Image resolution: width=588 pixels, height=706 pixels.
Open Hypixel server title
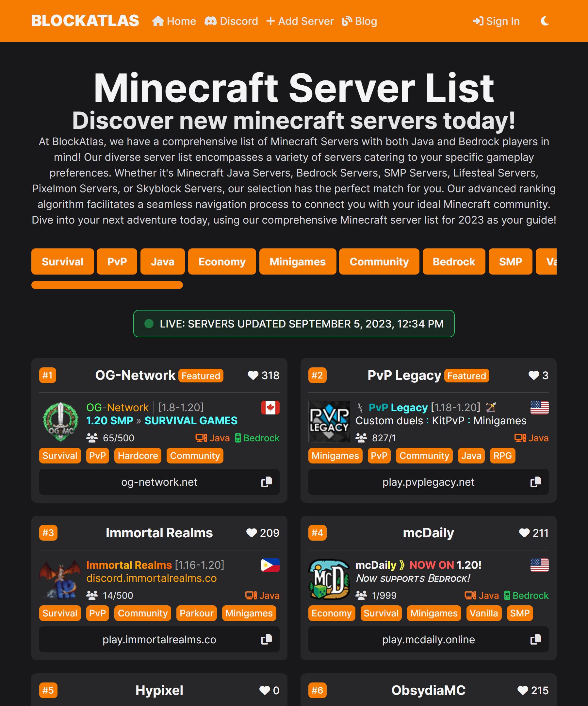159,690
